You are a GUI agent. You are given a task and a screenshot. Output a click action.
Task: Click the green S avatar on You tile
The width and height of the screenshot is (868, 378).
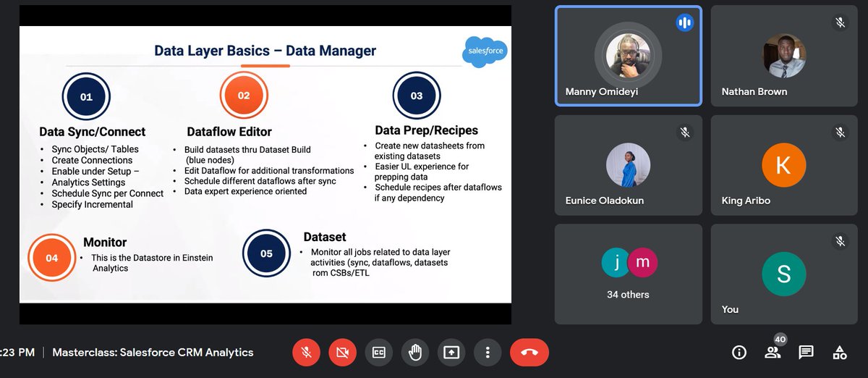783,272
